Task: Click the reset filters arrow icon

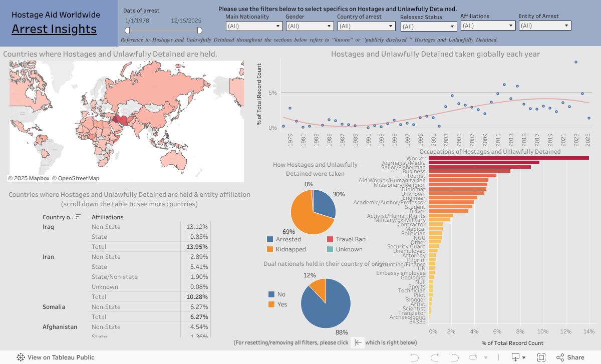Action: click(x=358, y=342)
